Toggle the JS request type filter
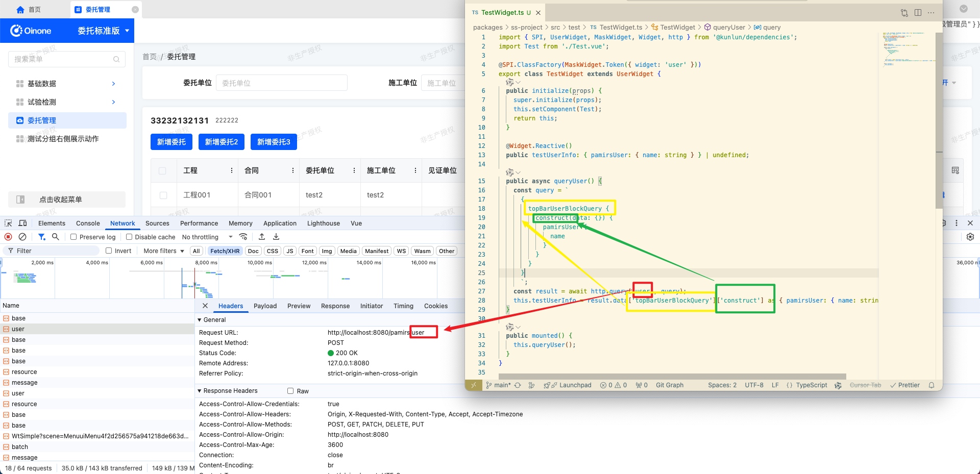The height and width of the screenshot is (474, 980). tap(290, 251)
